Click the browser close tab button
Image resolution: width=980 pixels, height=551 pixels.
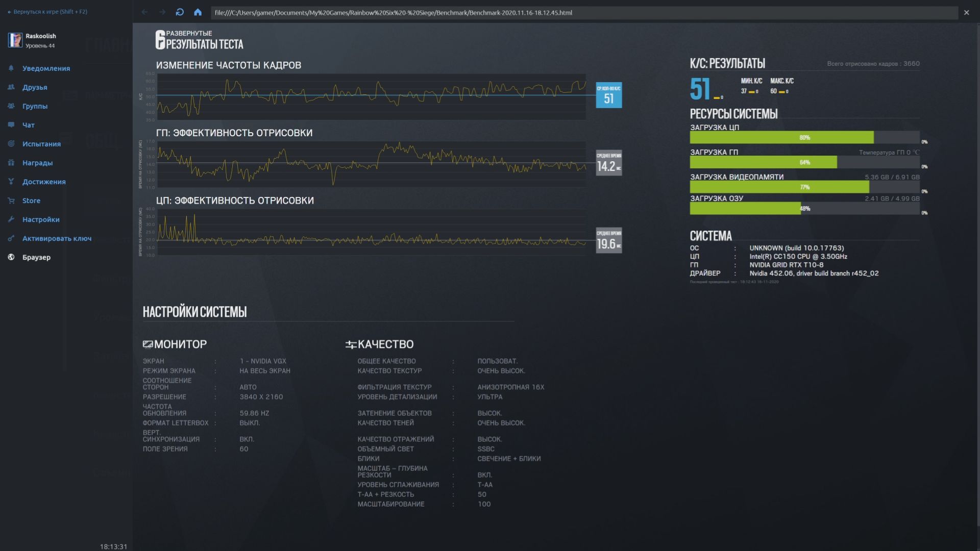pos(967,12)
